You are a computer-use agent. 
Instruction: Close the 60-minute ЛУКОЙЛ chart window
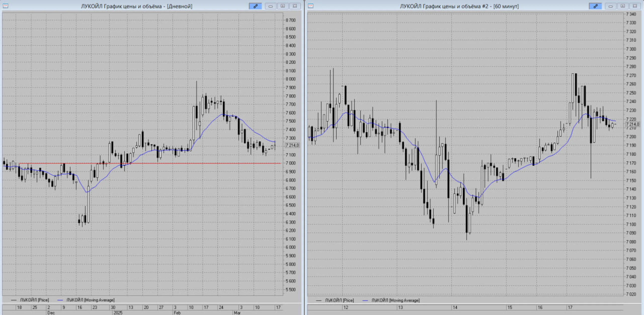click(635, 6)
